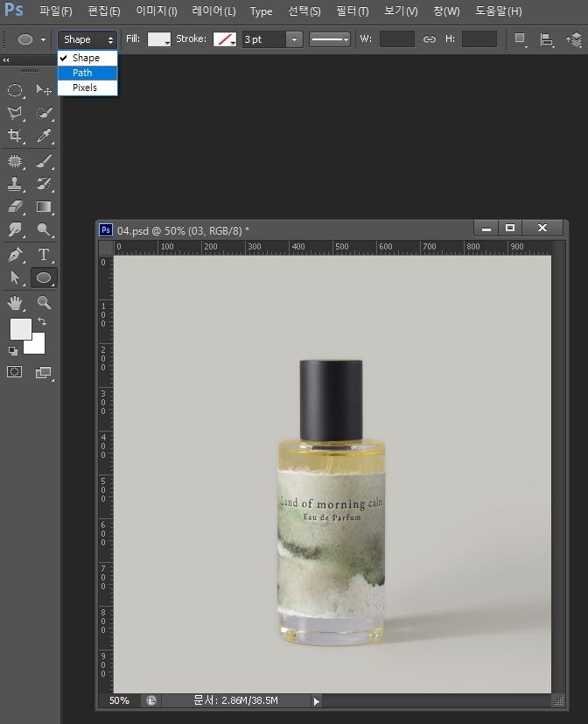The height and width of the screenshot is (724, 588).
Task: Toggle Quick Mask mode
Action: pyautogui.click(x=14, y=372)
